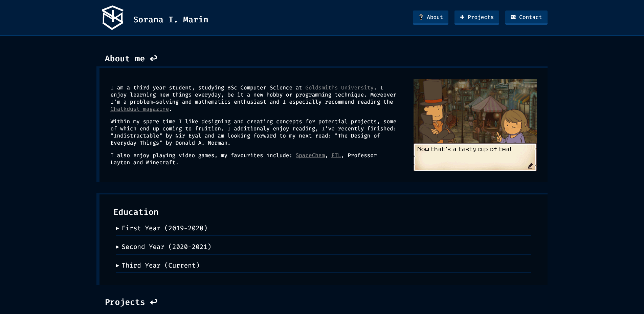The width and height of the screenshot is (644, 314).
Task: Click the hexagon site logo
Action: [x=113, y=18]
